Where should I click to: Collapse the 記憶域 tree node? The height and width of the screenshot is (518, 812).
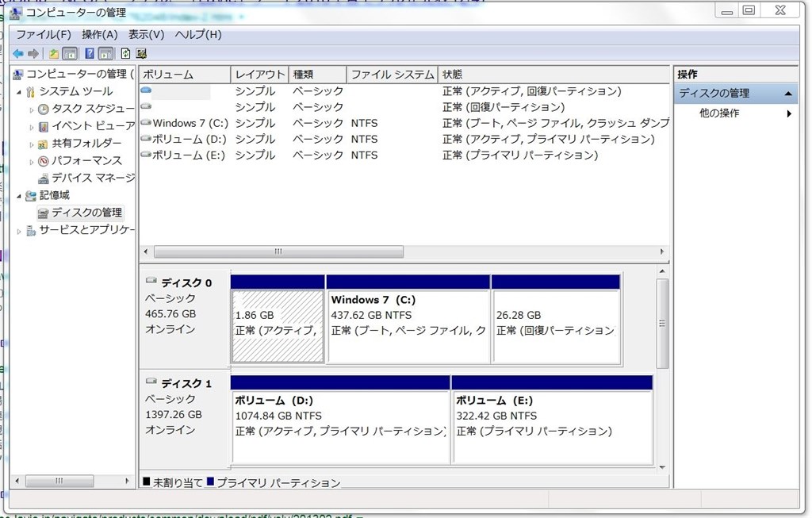(19, 196)
